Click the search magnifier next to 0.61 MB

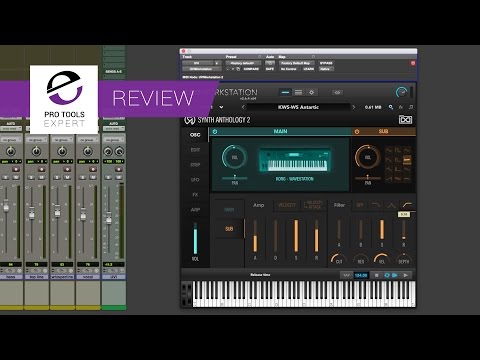click(x=391, y=107)
